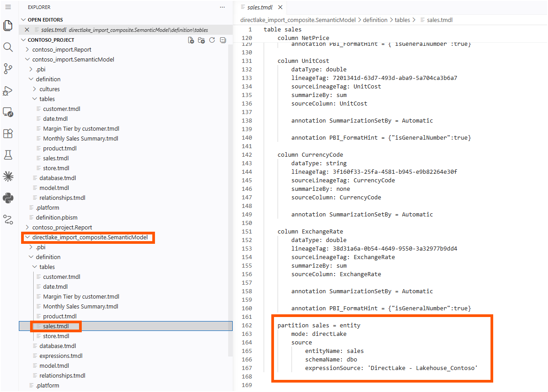Expand .pbi folder under contoso_import.SemanticModel
Screen dimensions: 548x392
point(40,69)
